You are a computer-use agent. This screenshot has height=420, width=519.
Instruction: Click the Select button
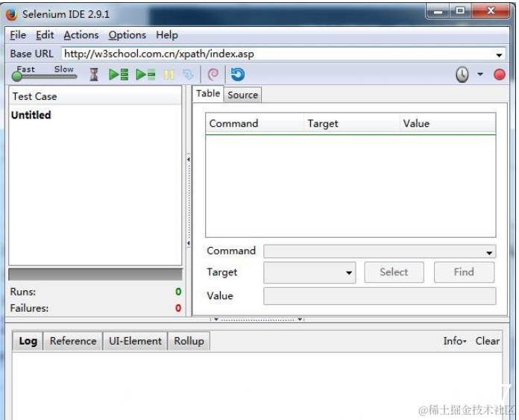394,272
